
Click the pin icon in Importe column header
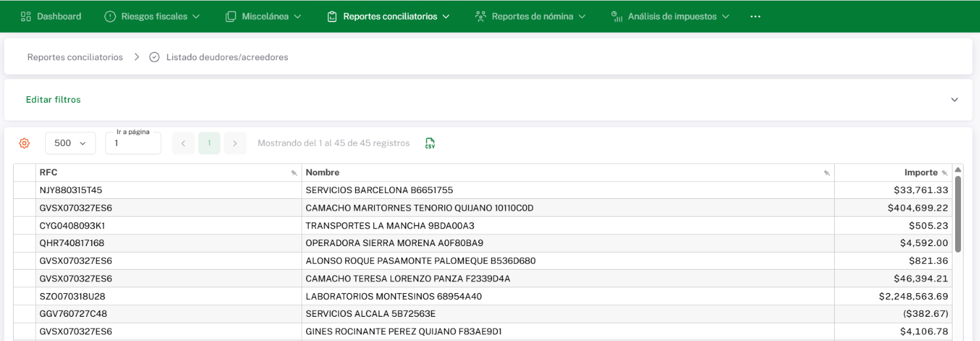944,173
